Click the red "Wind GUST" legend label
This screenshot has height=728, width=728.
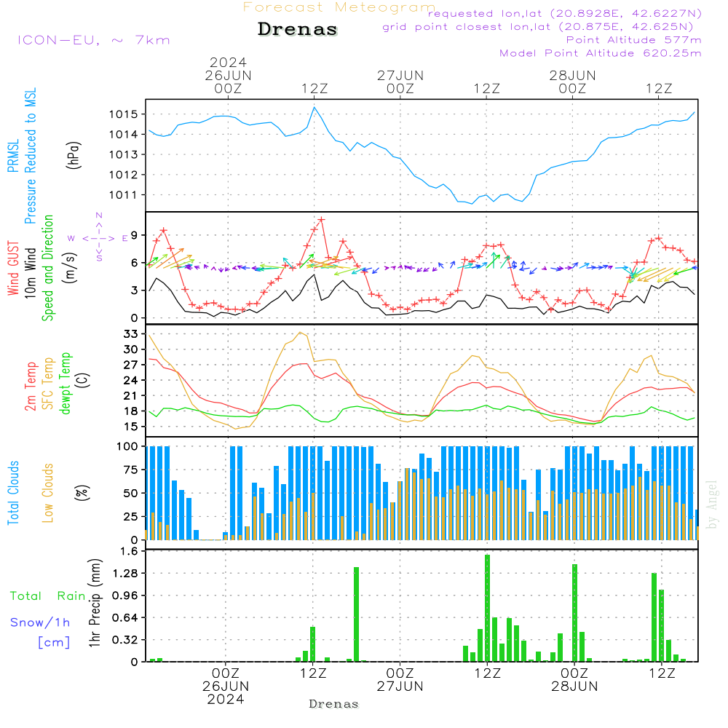pyautogui.click(x=13, y=268)
